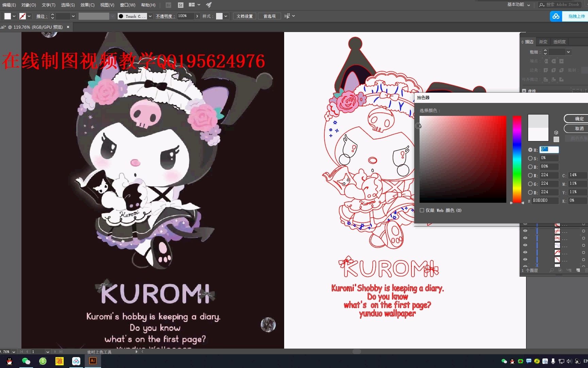This screenshot has height=368, width=588.
Task: Open the 编辑(E) menu
Action: pyautogui.click(x=9, y=5)
